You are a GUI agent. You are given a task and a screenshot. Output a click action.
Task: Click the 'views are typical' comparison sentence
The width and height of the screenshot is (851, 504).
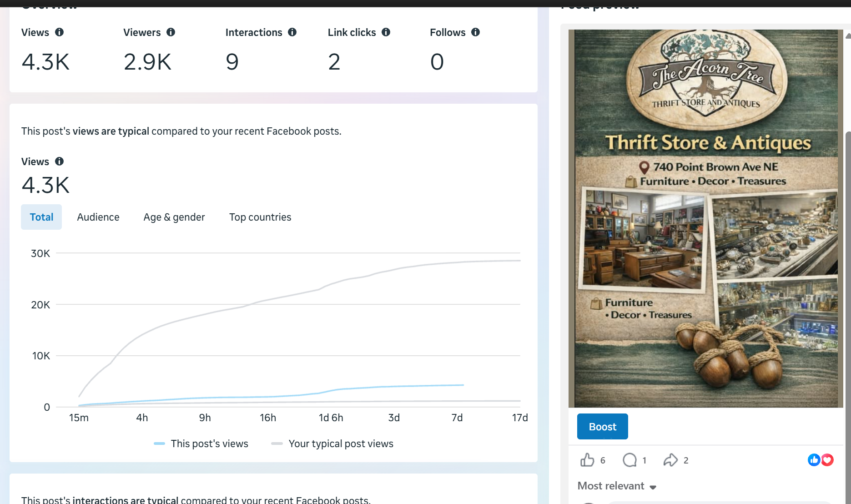point(181,131)
